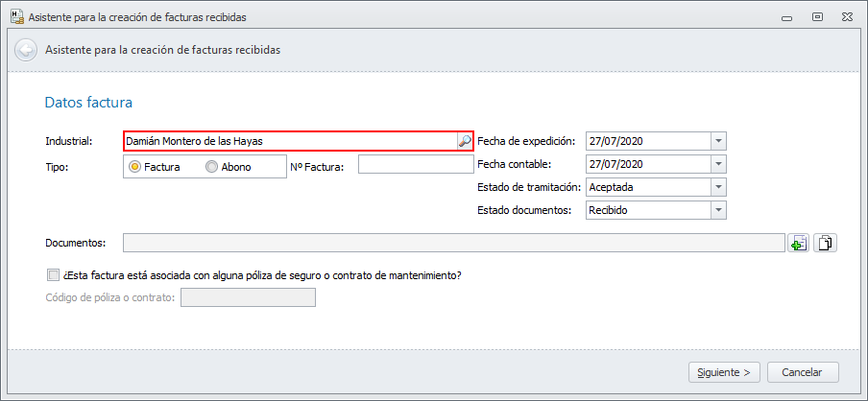Click the Industrial name text field

coord(288,141)
